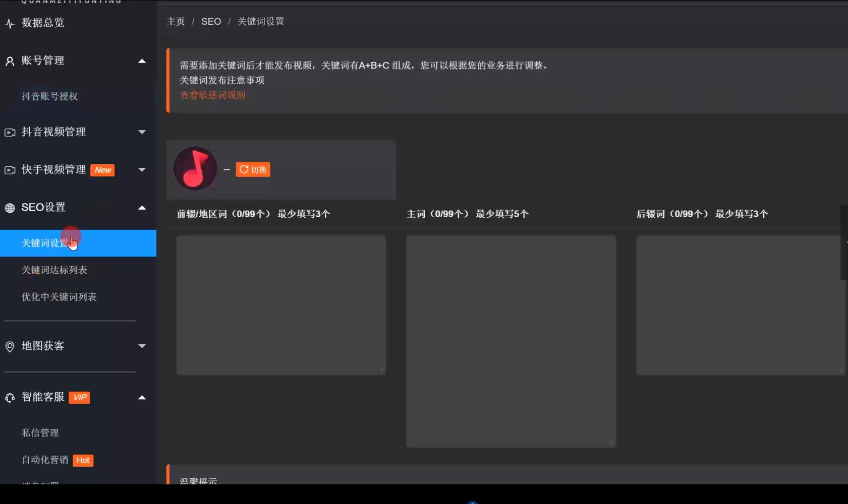Viewport: 848px width, 504px height.
Task: Open the 主页 breadcrumb link
Action: 176,21
